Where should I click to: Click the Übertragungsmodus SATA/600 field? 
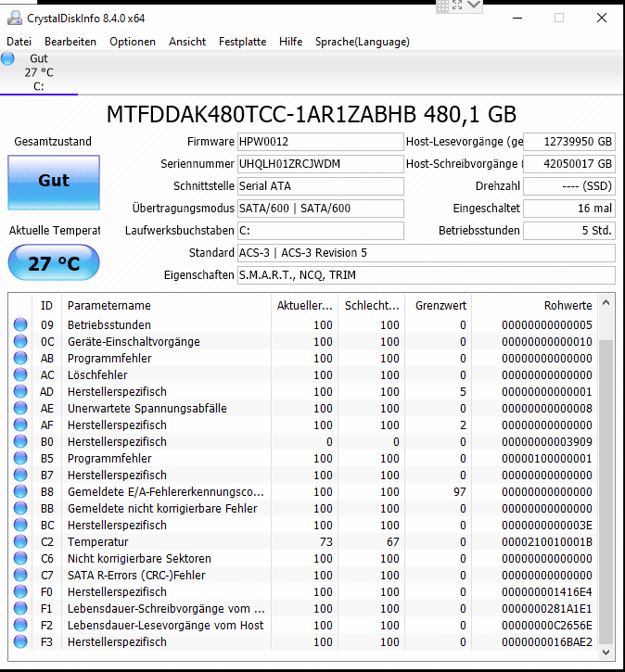coord(321,209)
